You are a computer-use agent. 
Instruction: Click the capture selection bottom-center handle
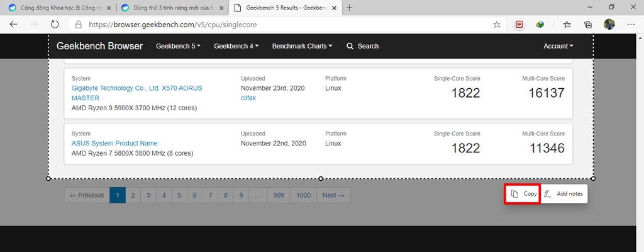point(321,178)
